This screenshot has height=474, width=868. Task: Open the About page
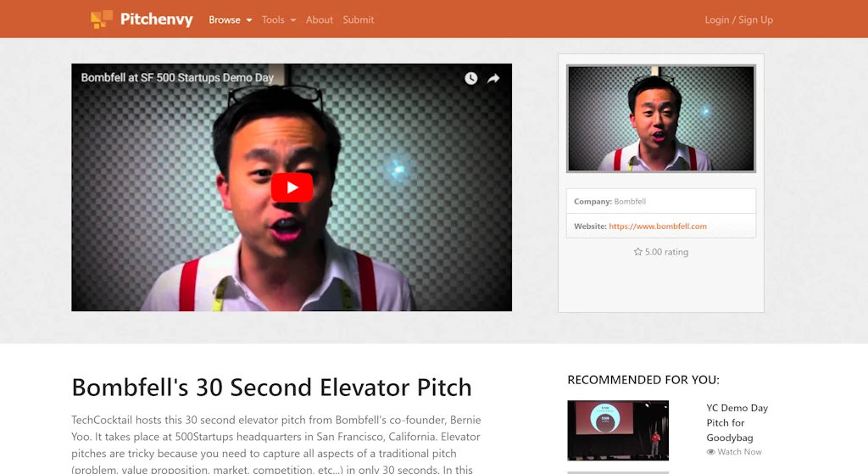click(320, 20)
